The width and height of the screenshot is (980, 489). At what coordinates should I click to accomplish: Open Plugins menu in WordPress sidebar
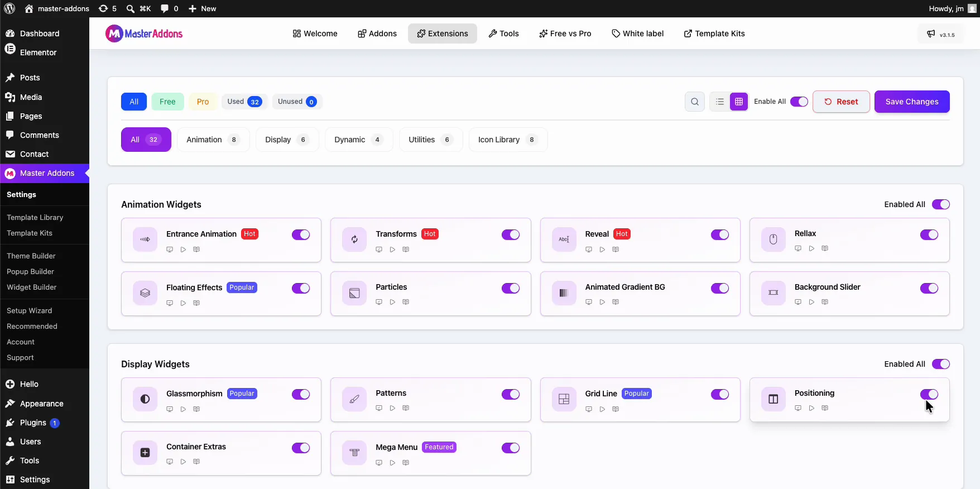click(x=33, y=423)
